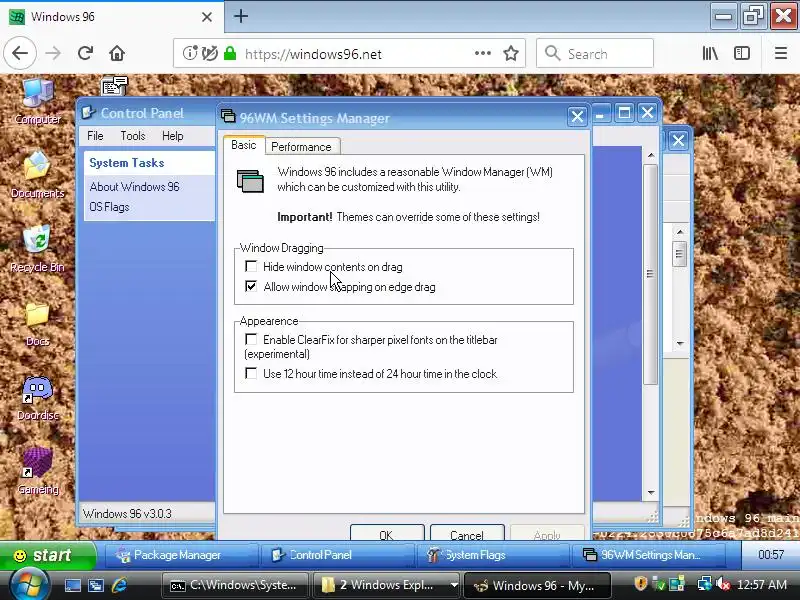Launch the Gameing shortcut icon
The width and height of the screenshot is (800, 600).
coord(37,471)
